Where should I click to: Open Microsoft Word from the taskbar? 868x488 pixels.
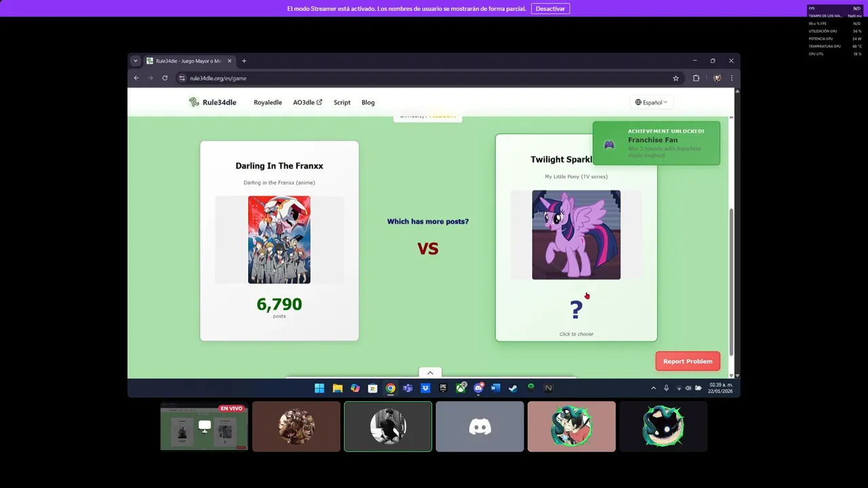(x=496, y=388)
